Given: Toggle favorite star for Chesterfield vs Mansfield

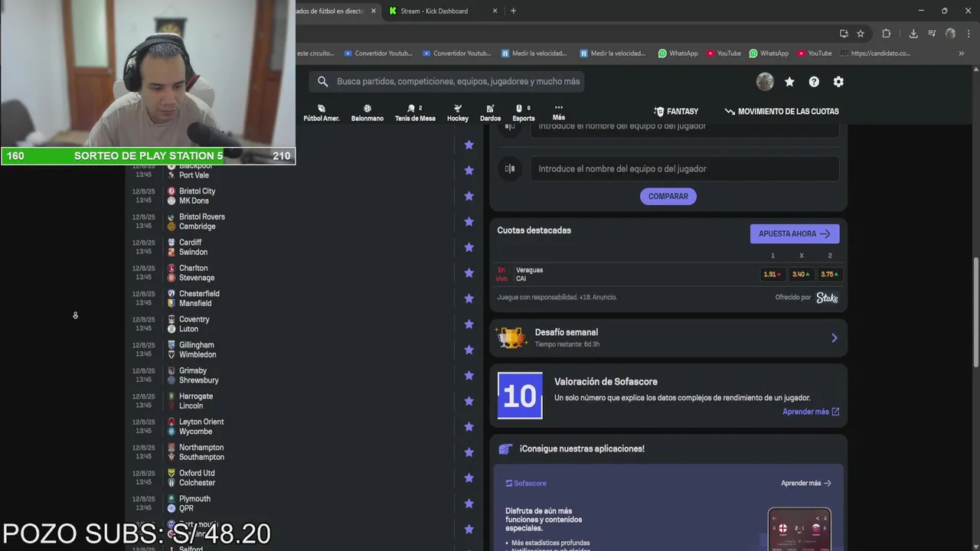Looking at the screenshot, I should pos(469,298).
